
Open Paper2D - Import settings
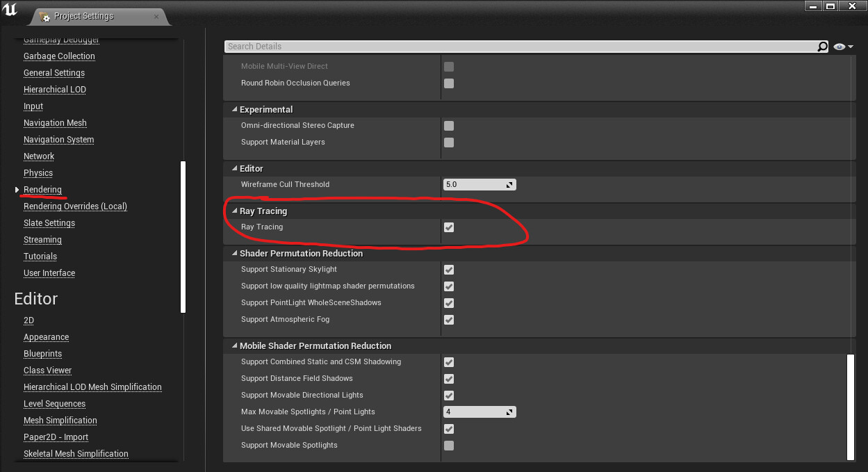(x=56, y=437)
